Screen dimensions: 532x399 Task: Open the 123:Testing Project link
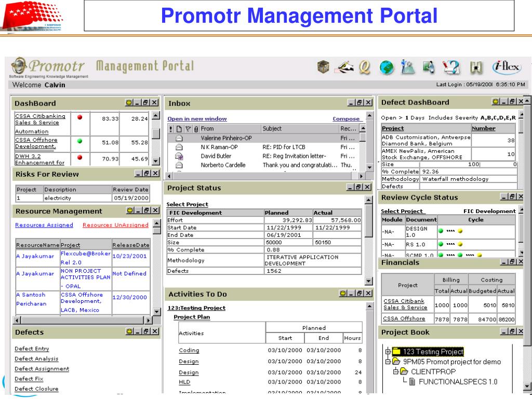coord(196,308)
